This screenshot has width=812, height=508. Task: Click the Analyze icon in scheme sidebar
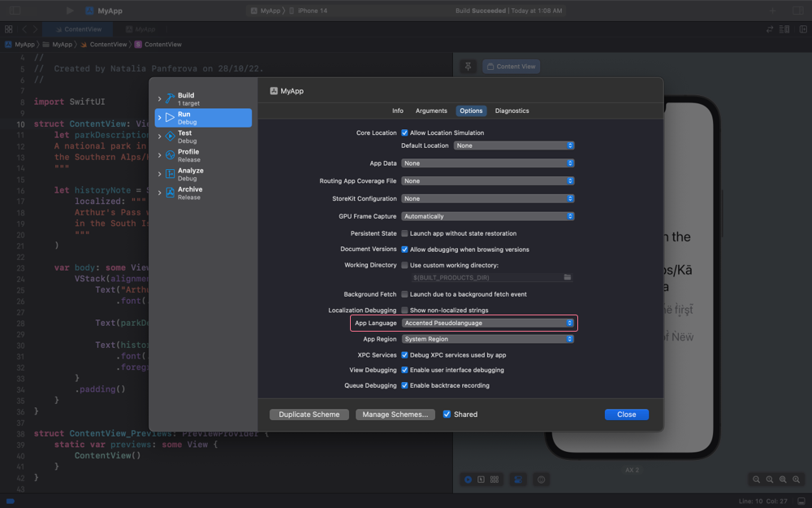point(170,174)
